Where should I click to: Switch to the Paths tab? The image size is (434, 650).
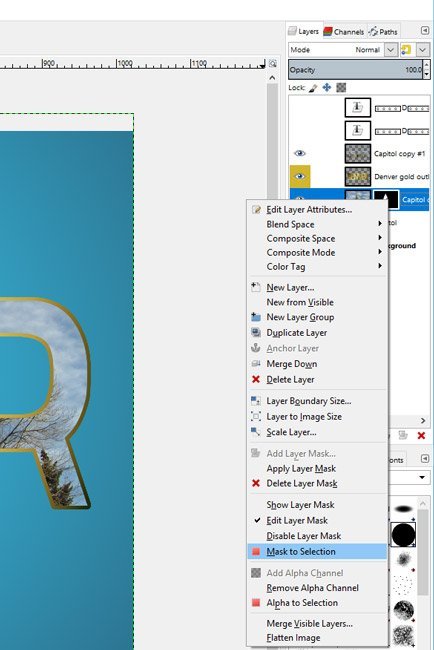click(x=383, y=32)
